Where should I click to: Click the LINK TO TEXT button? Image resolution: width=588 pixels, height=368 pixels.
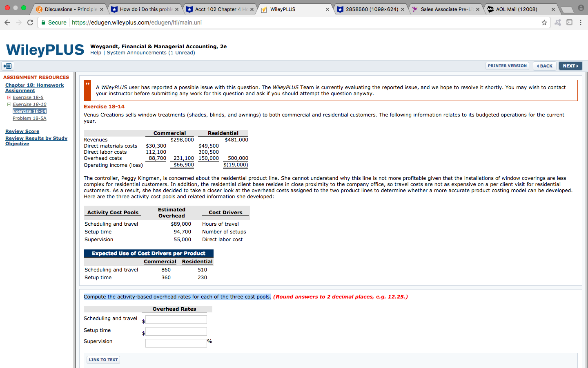click(103, 360)
